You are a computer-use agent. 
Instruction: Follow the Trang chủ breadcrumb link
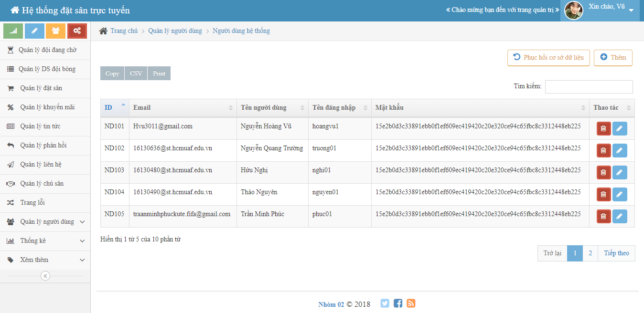click(x=124, y=31)
